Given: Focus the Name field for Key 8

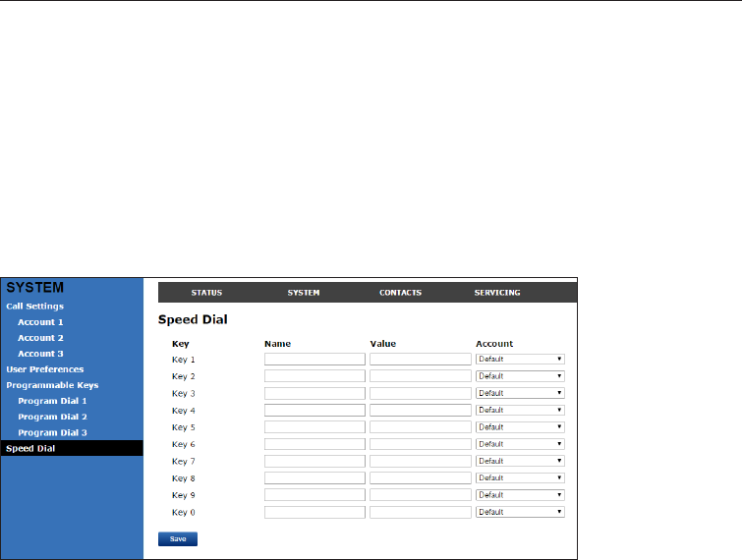Looking at the screenshot, I should [x=314, y=478].
